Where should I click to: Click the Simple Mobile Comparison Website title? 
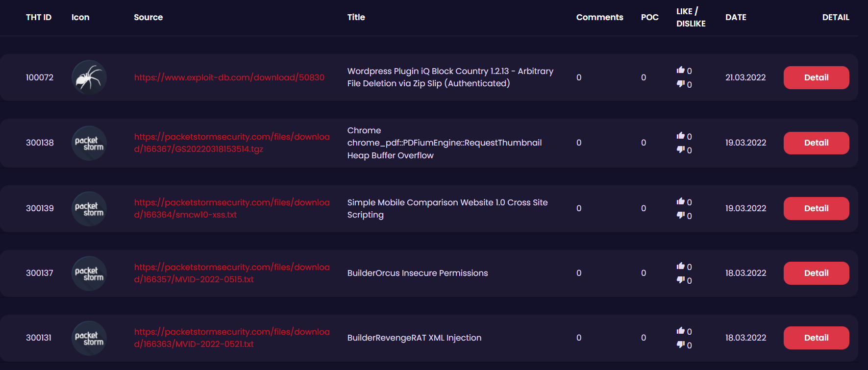tap(447, 208)
